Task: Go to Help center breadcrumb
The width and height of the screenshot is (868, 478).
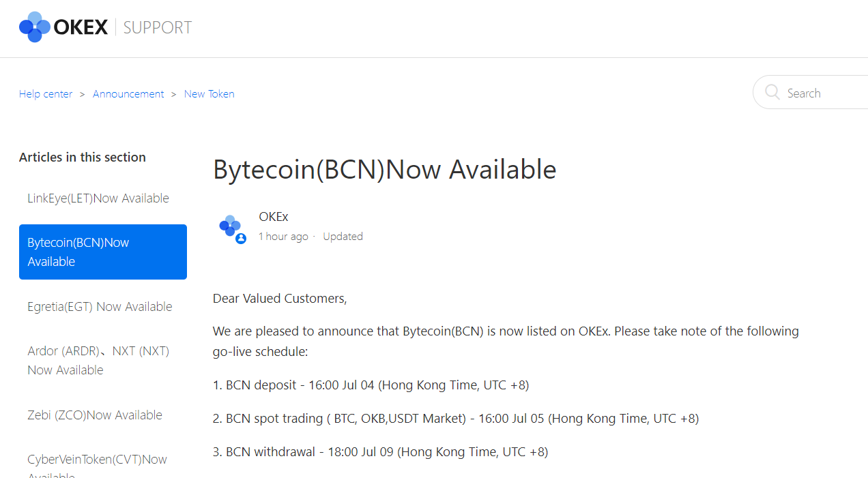Action: click(46, 94)
